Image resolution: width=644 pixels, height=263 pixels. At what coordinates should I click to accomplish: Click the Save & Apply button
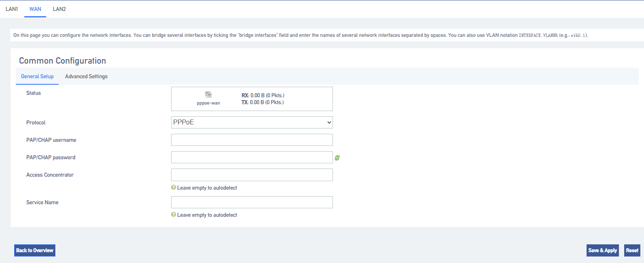click(x=603, y=250)
